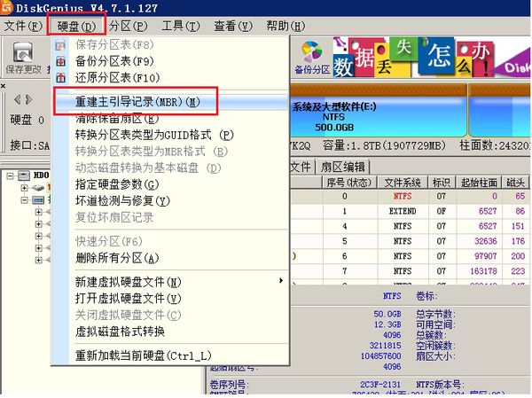Collapse second child node under HD0
This screenshot has width=532, height=398.
pos(25,199)
